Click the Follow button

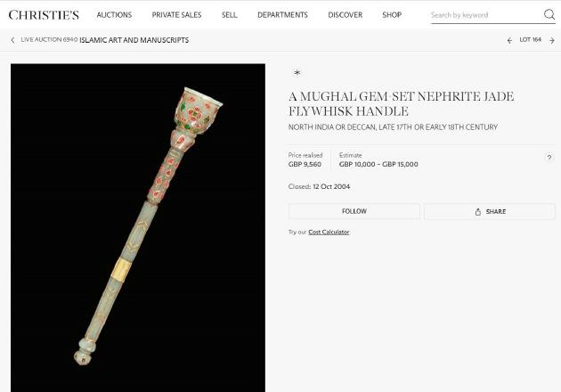pos(354,211)
